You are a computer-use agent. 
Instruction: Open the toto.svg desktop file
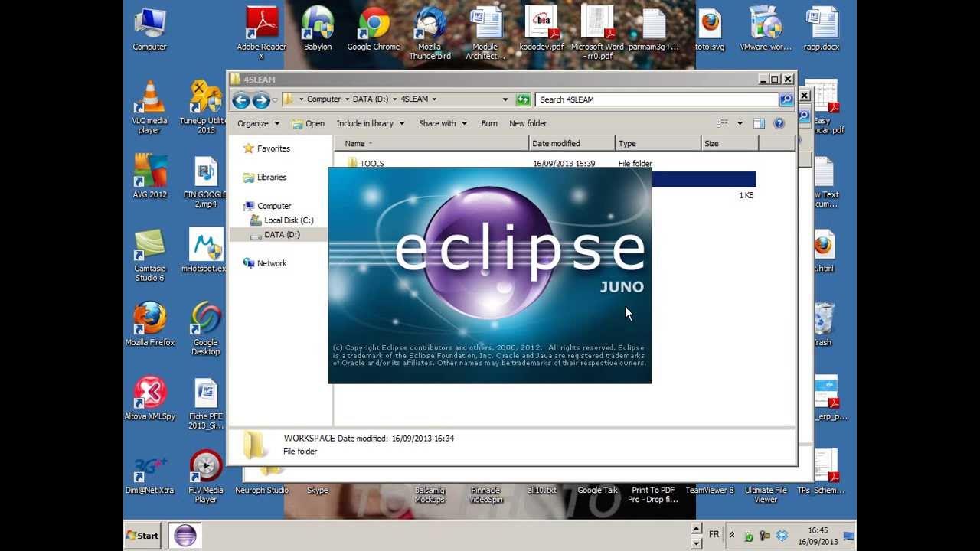coord(710,29)
